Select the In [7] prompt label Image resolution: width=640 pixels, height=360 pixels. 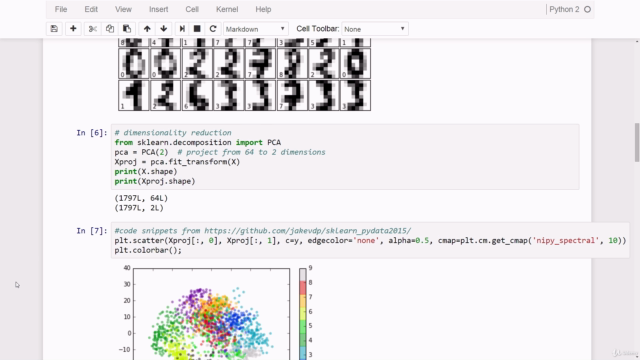pyautogui.click(x=92, y=231)
